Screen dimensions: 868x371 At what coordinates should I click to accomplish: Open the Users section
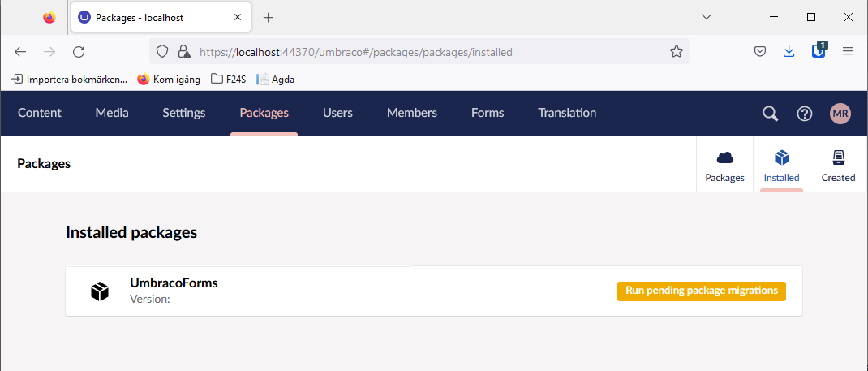pos(337,113)
